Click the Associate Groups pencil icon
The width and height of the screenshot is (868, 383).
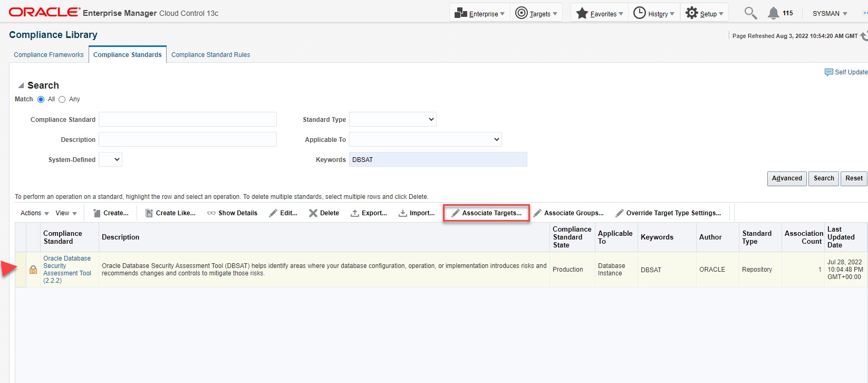537,213
